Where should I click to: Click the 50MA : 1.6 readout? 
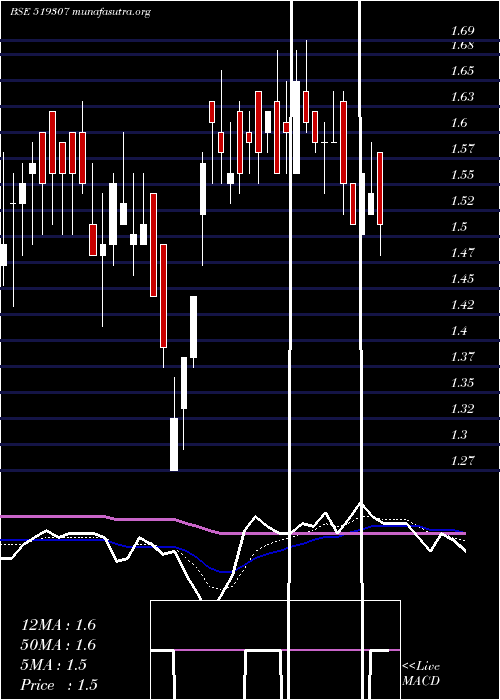click(x=58, y=645)
